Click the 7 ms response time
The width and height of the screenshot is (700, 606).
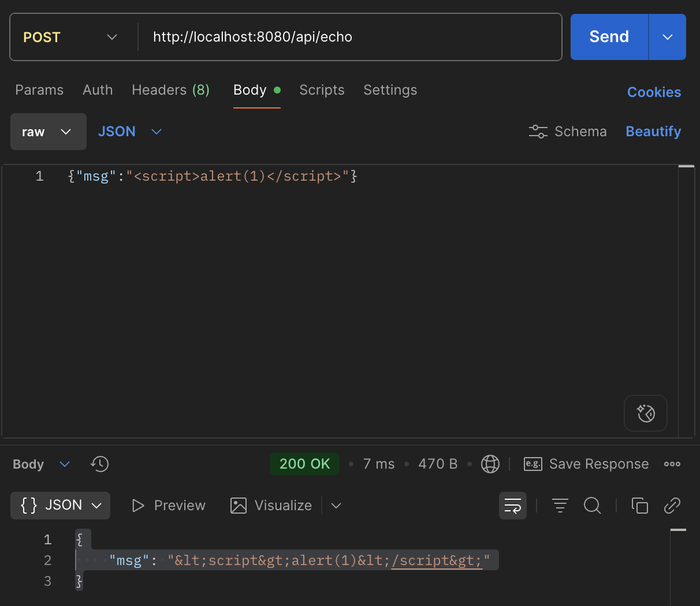tap(379, 464)
